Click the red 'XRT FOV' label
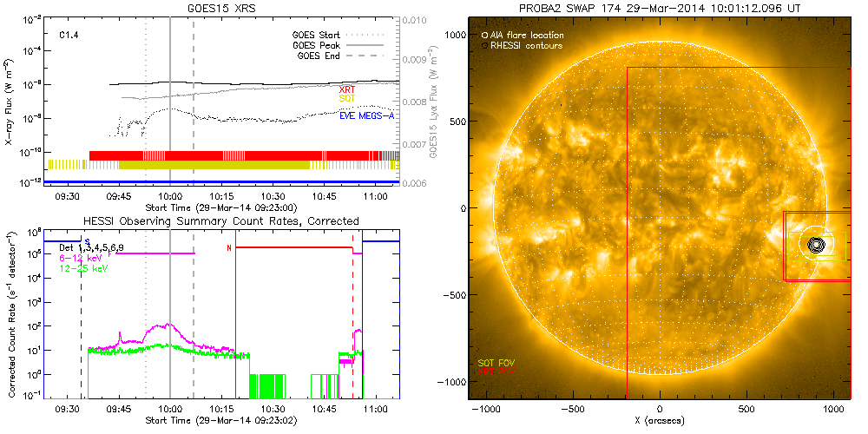The width and height of the screenshot is (868, 434). (496, 372)
